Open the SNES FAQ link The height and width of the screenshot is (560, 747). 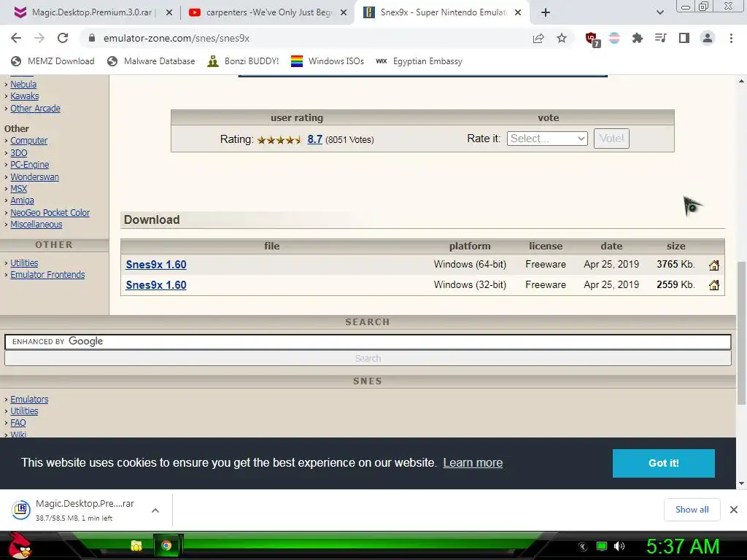(18, 423)
